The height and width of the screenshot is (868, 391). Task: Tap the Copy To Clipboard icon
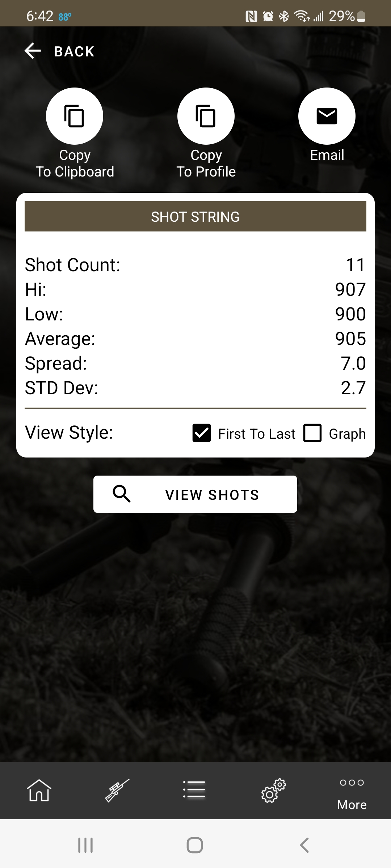point(75,116)
